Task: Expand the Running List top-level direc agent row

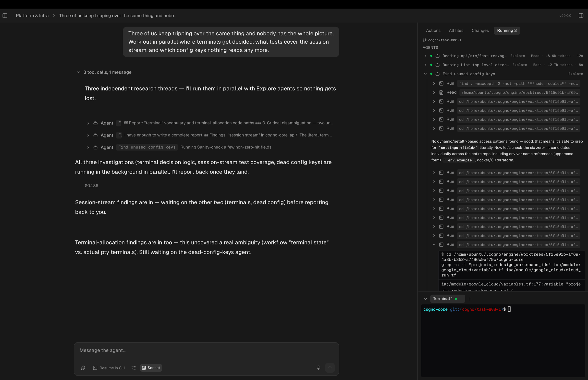Action: 425,65
